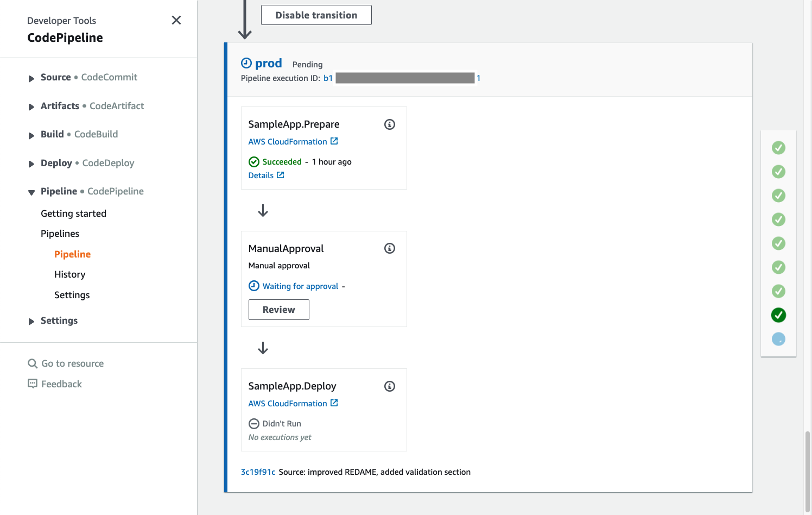The image size is (812, 515).
Task: Click the Disable transition button
Action: 316,15
